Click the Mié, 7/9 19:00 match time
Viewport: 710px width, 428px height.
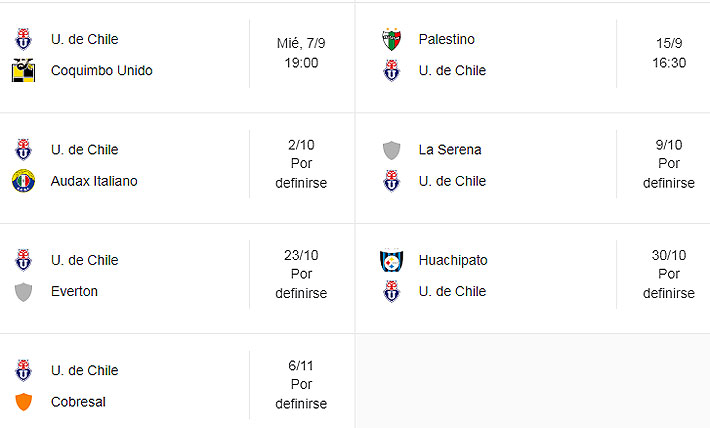coord(301,53)
